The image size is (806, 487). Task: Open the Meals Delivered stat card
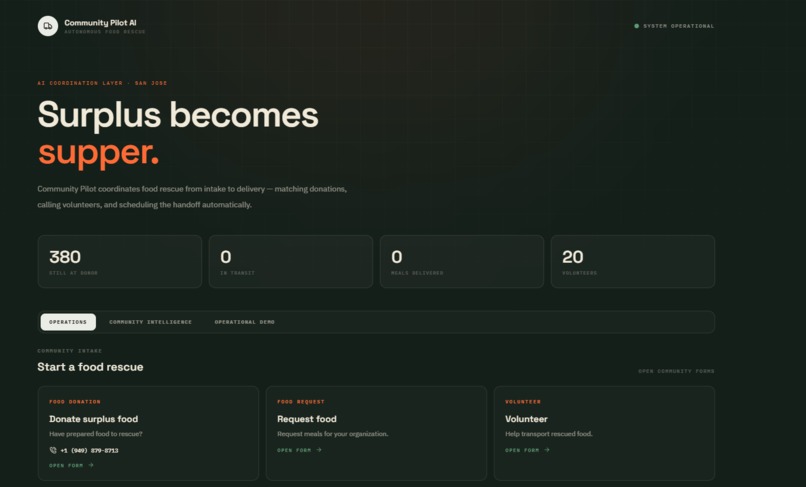[462, 262]
